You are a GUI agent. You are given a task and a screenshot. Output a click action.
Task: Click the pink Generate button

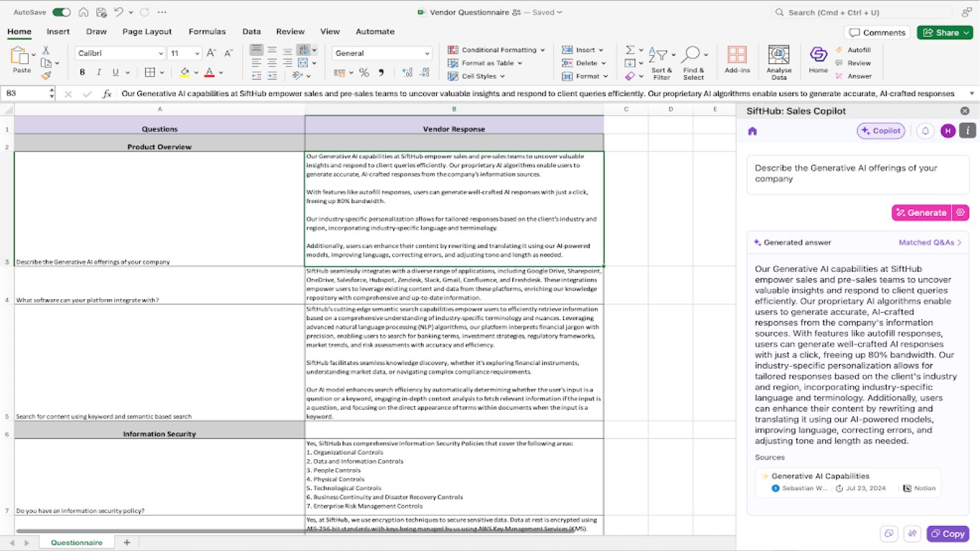click(x=921, y=212)
